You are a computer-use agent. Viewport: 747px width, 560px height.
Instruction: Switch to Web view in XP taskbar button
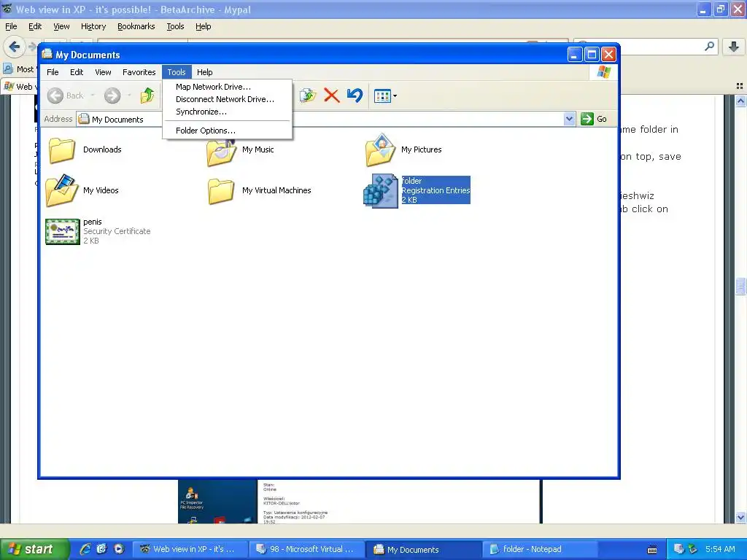tap(189, 549)
